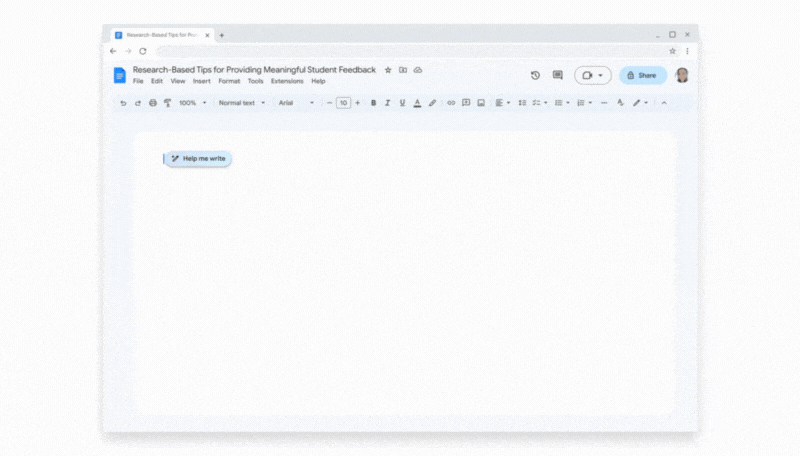Open the highlight color pen tool
The height and width of the screenshot is (456, 800).
432,103
